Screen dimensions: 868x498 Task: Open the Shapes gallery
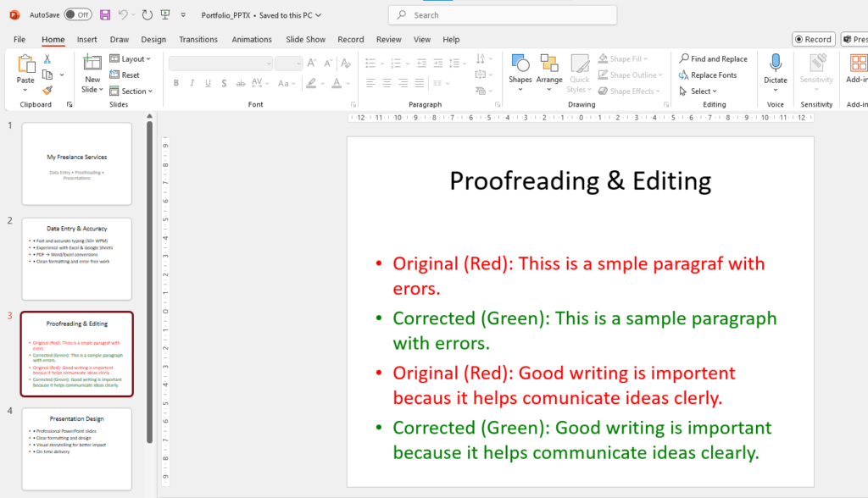[x=520, y=72]
